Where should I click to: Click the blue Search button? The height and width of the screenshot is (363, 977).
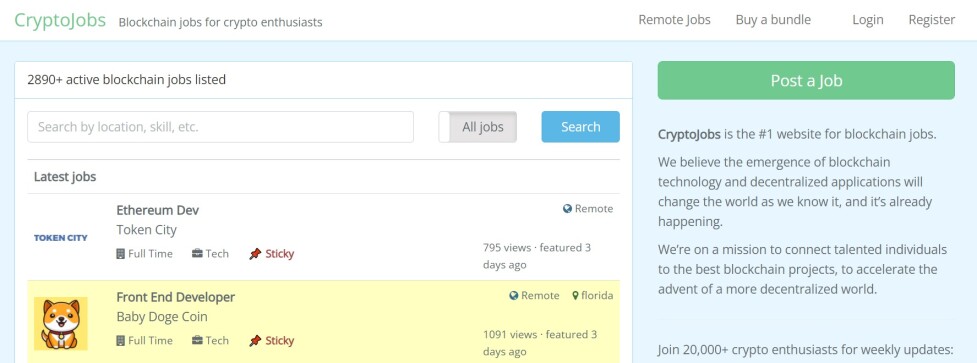[x=581, y=127]
